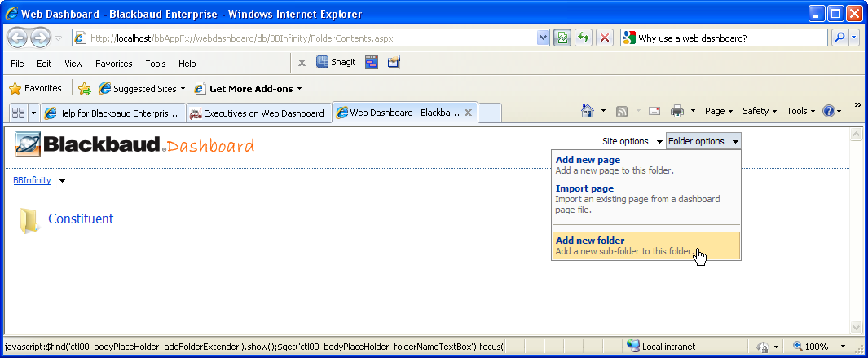
Task: Close the Web Dashboard tab
Action: pyautogui.click(x=468, y=113)
